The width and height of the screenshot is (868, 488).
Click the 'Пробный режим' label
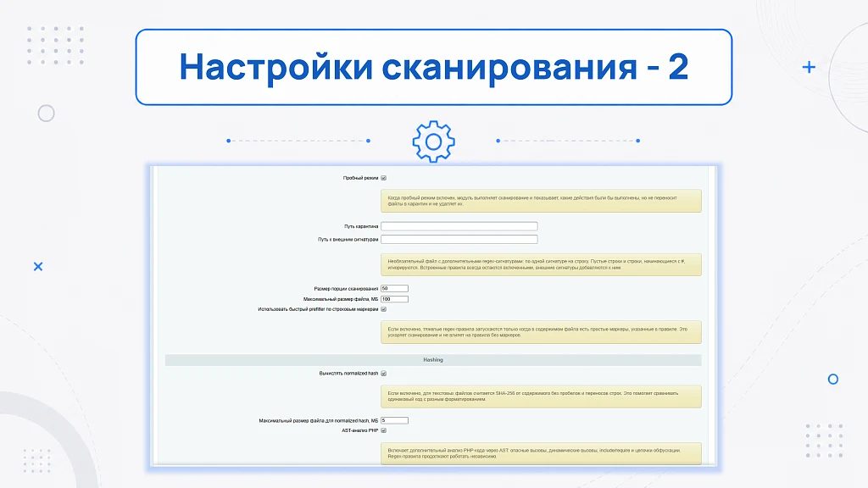pos(360,178)
